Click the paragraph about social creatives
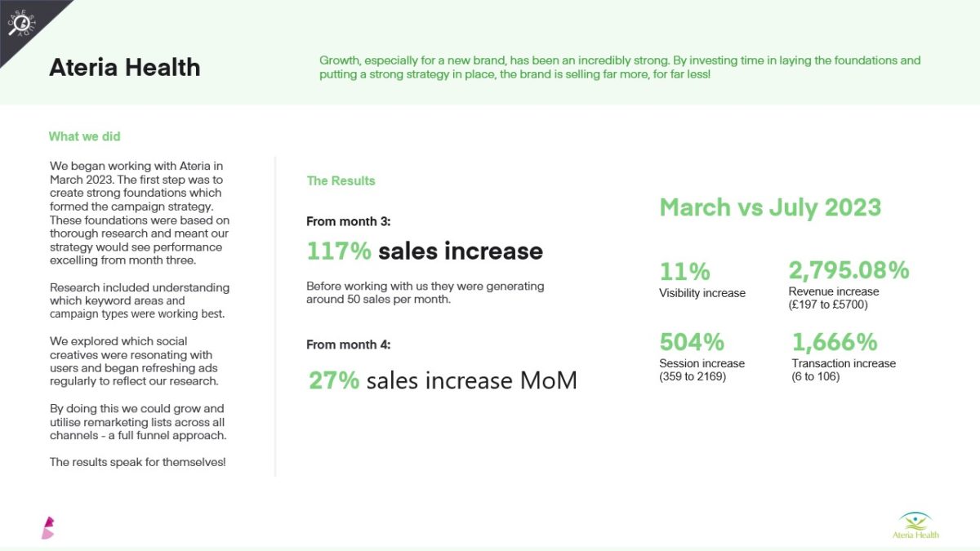The width and height of the screenshot is (980, 551). pos(133,361)
